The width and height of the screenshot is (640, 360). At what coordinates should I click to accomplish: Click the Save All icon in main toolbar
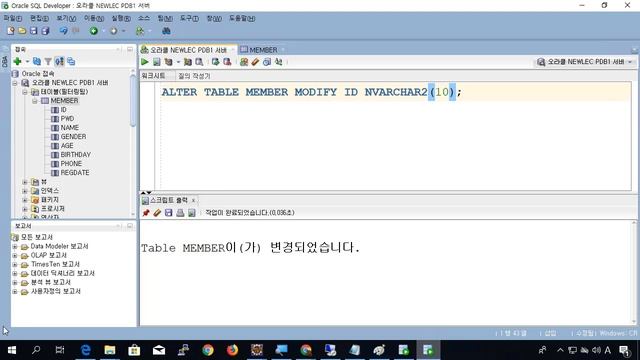pos(45,31)
